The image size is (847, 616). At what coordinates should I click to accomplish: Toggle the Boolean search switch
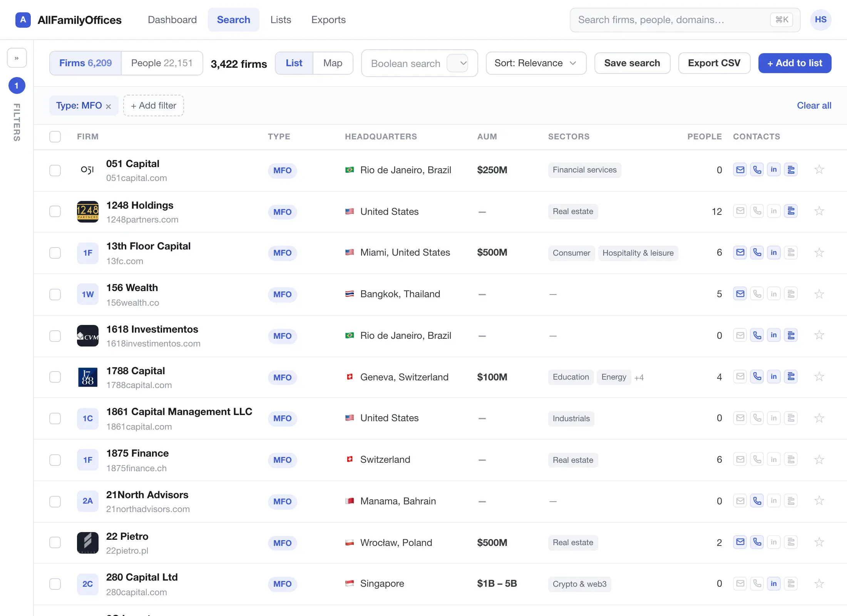[458, 63]
